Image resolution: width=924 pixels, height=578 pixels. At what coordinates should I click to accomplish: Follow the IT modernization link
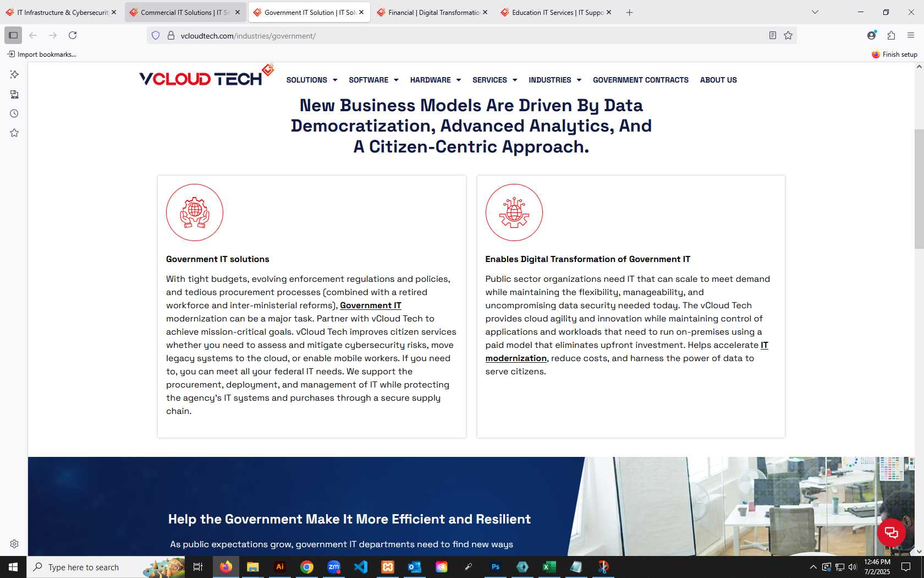coord(516,358)
